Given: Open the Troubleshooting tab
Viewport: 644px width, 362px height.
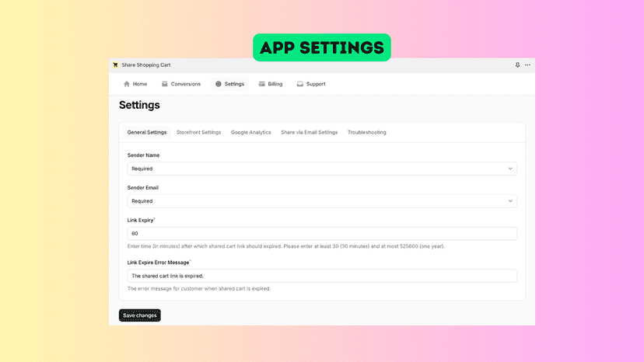Looking at the screenshot, I should coord(367,133).
